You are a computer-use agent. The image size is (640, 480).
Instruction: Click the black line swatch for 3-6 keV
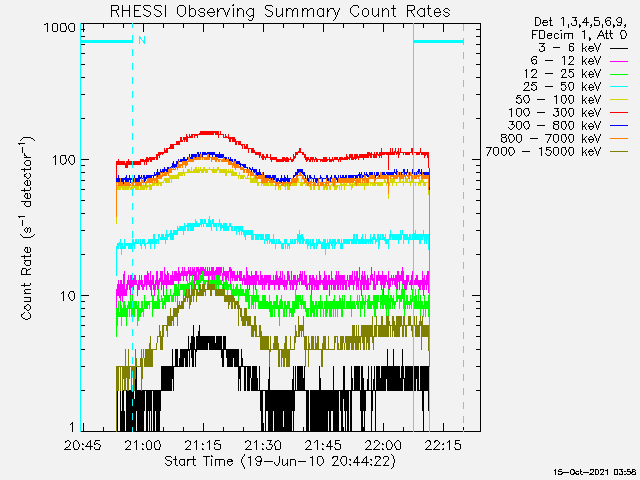619,49
